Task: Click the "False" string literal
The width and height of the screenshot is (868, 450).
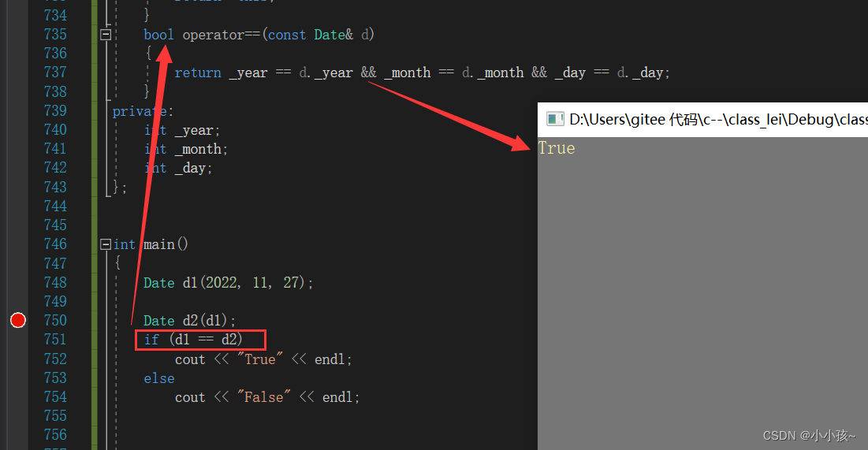Action: tap(264, 397)
